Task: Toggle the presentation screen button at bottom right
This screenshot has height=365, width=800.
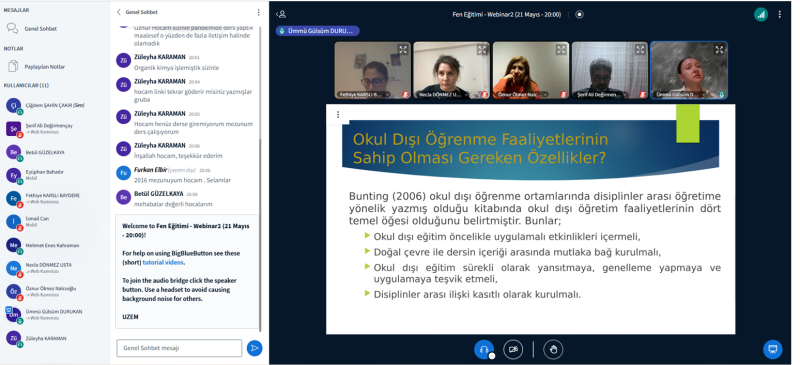Action: click(772, 349)
